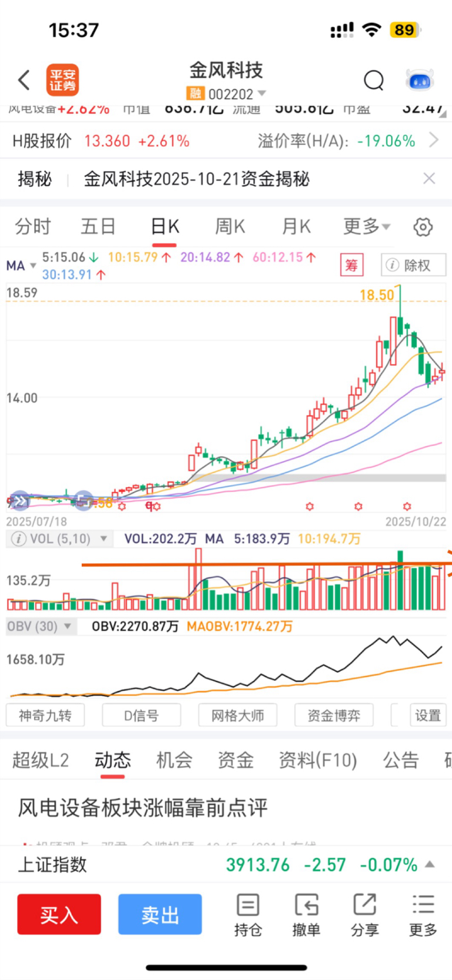
Task: Tap the 金风科技 stock title
Action: [226, 70]
